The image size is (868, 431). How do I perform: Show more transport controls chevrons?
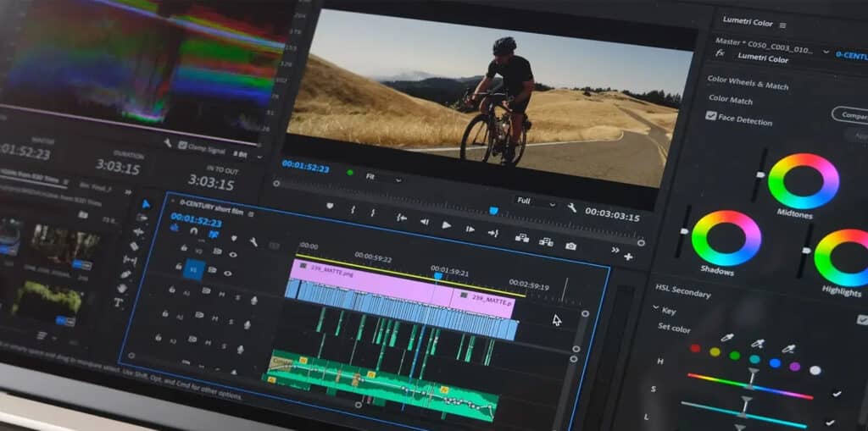(x=615, y=250)
